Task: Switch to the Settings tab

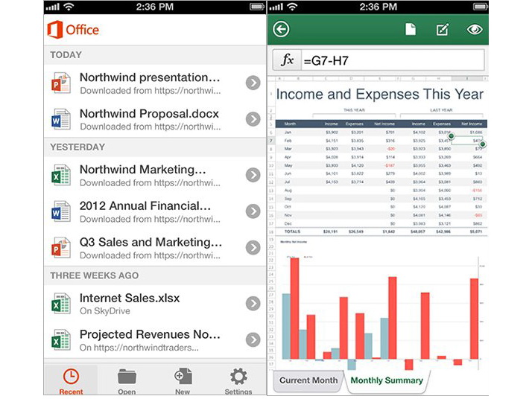Action: point(238,380)
